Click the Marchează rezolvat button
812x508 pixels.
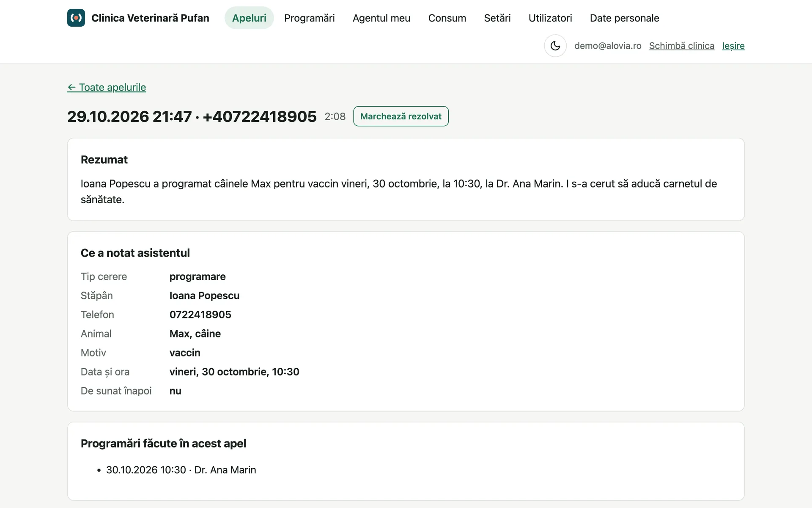[x=401, y=116]
